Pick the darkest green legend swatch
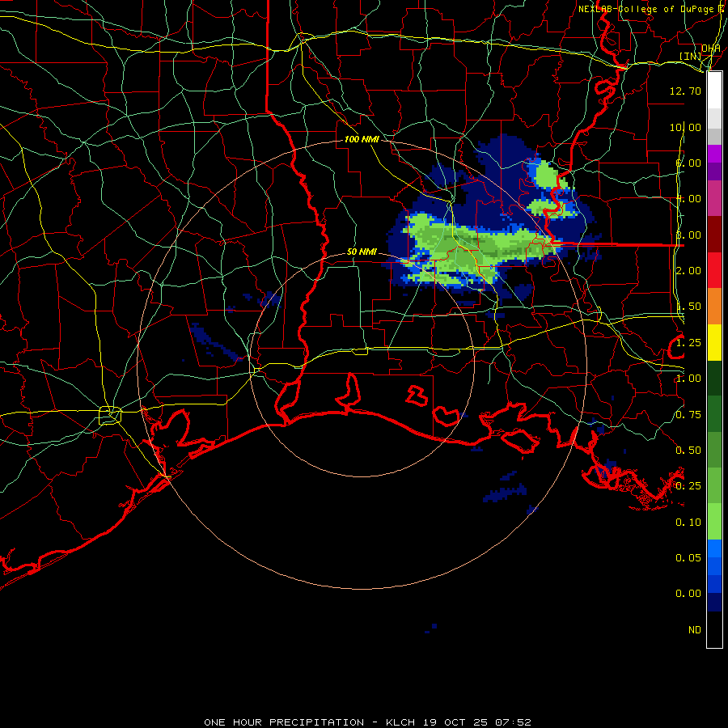Image resolution: width=728 pixels, height=728 pixels. point(714,378)
